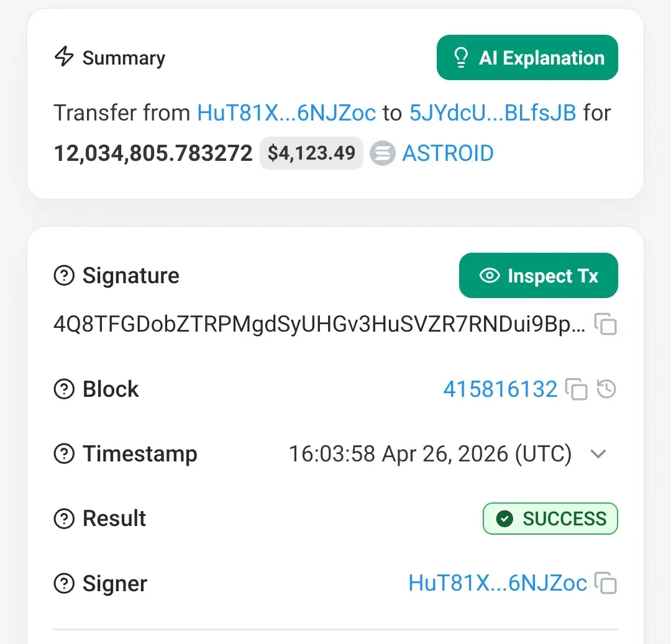This screenshot has height=644, width=671.
Task: Open the ASTROID token link
Action: tap(447, 153)
